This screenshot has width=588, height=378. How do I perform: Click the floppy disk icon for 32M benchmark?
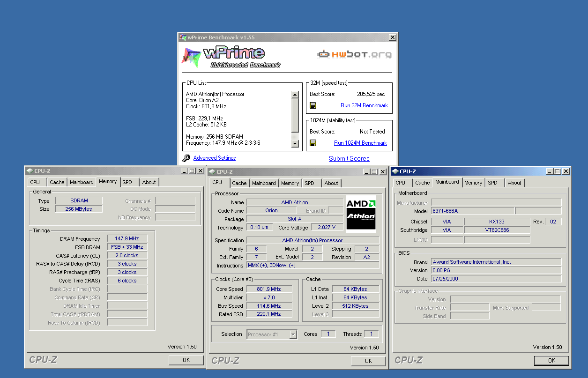tap(313, 105)
